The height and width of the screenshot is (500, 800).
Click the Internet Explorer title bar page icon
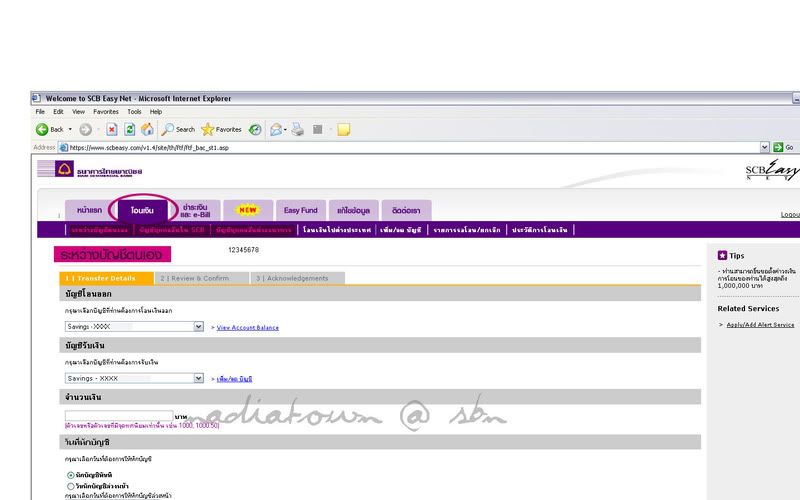pyautogui.click(x=36, y=98)
